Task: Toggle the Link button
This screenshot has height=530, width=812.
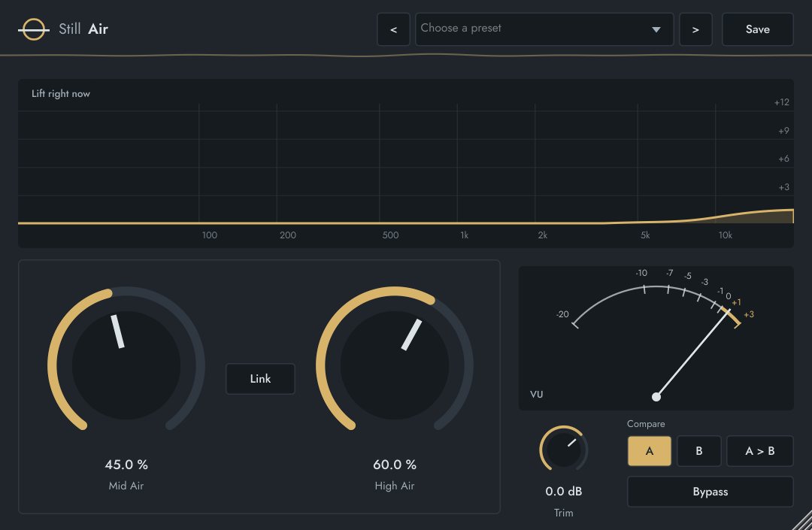Action: point(260,379)
